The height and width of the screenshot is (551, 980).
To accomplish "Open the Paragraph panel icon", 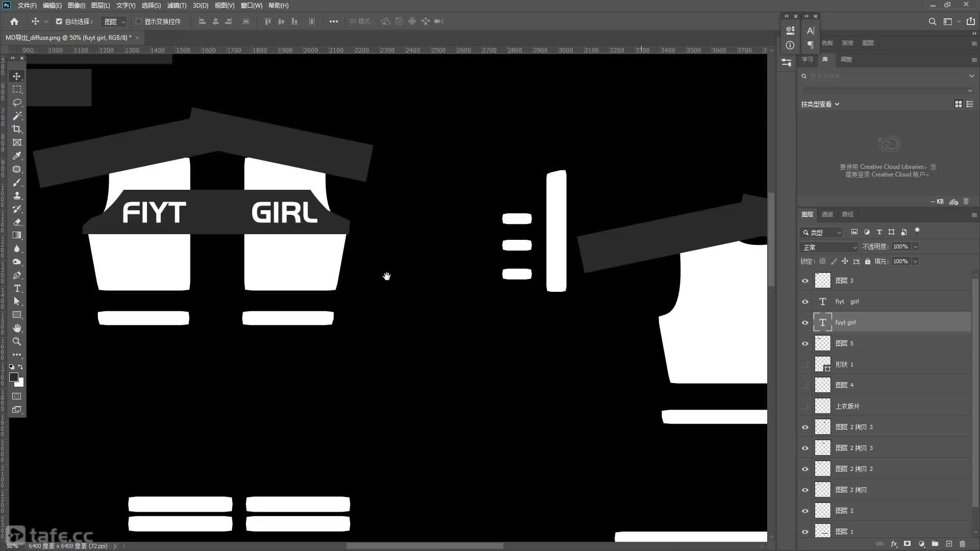I will 810,45.
